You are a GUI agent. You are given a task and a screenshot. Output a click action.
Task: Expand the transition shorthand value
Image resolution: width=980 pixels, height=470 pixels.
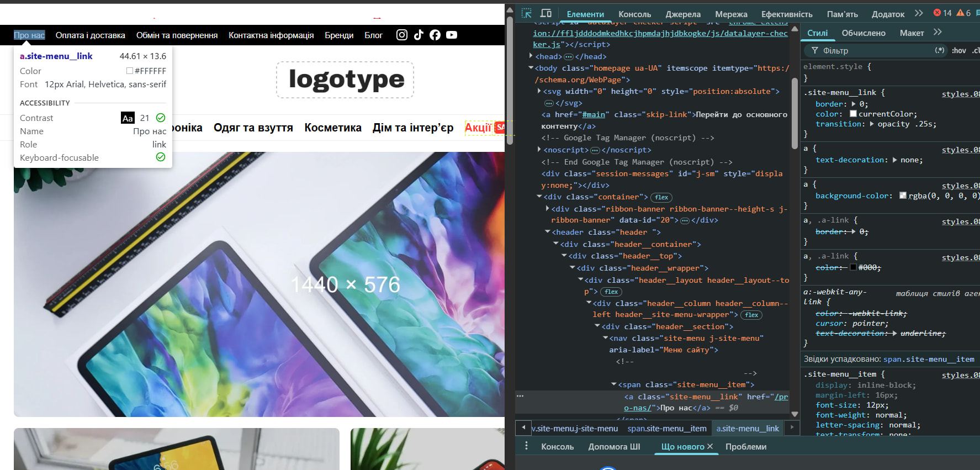coord(872,124)
